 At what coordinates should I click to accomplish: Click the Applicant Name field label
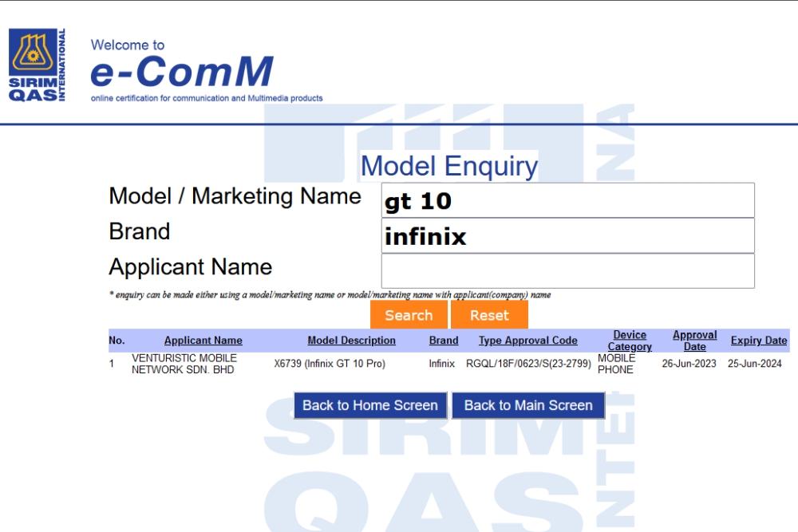point(191,267)
